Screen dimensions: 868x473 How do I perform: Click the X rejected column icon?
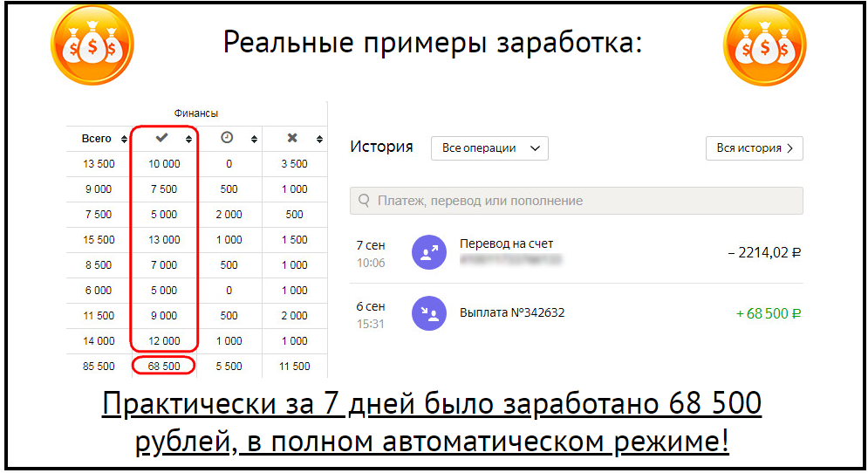click(292, 138)
